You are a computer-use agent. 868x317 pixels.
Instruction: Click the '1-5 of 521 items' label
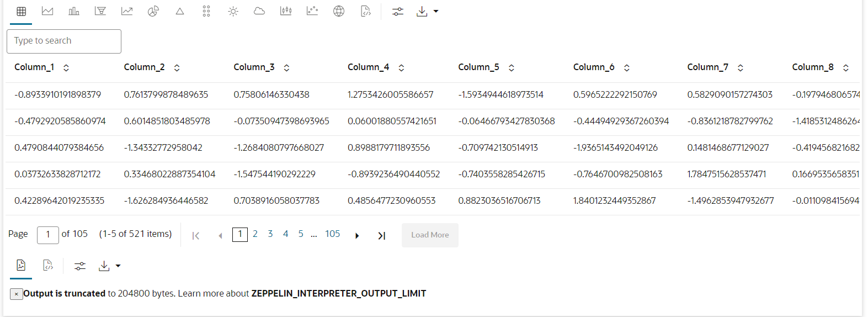pos(136,234)
